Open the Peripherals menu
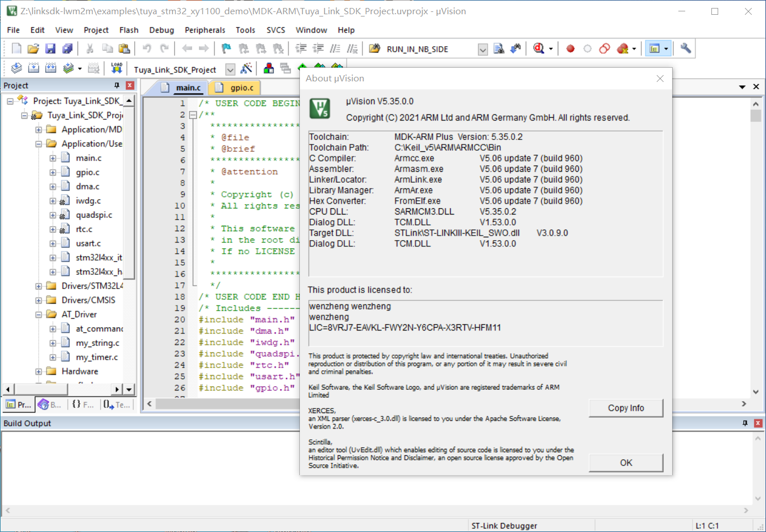Image resolution: width=766 pixels, height=532 pixels. pos(205,30)
